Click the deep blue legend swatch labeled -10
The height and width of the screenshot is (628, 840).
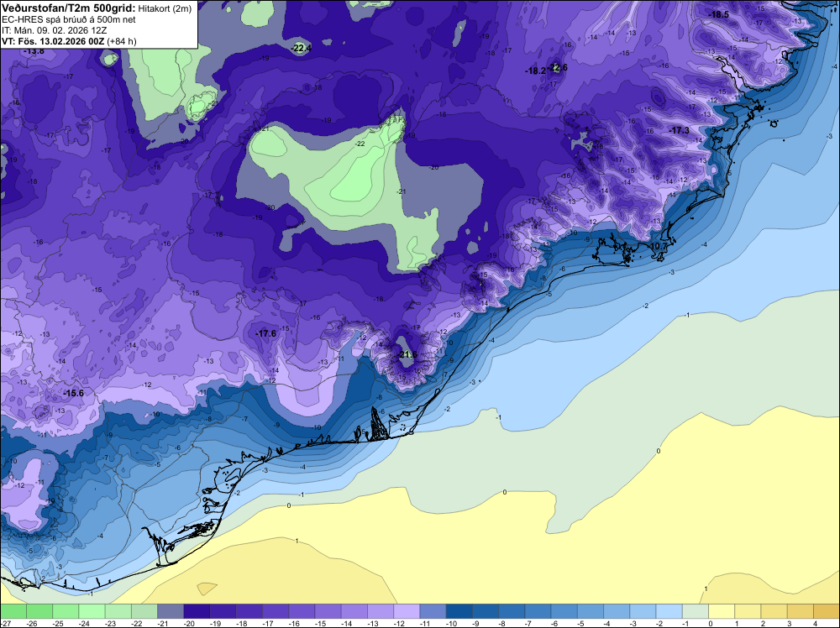pyautogui.click(x=459, y=611)
